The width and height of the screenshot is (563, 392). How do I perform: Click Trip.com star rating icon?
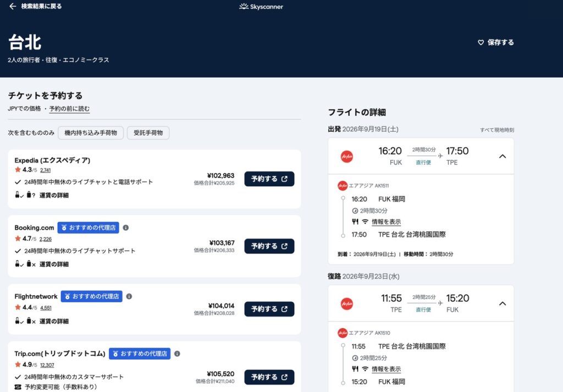(x=18, y=365)
